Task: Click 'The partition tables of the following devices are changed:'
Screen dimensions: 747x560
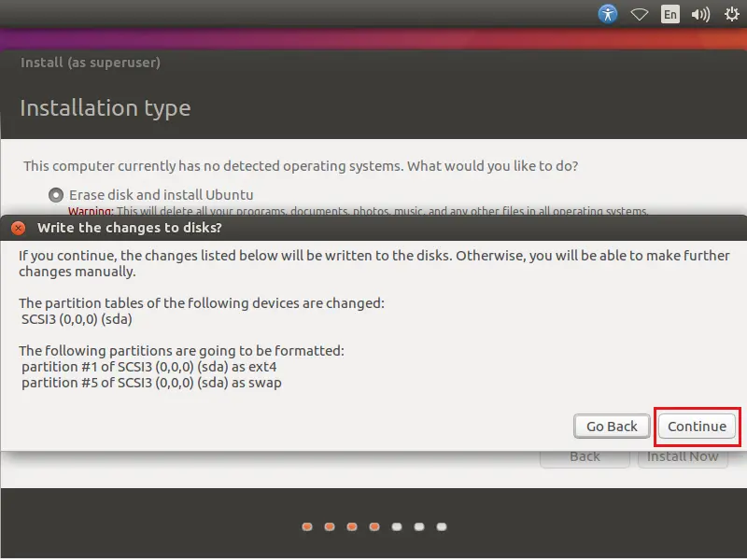Action: (202, 303)
